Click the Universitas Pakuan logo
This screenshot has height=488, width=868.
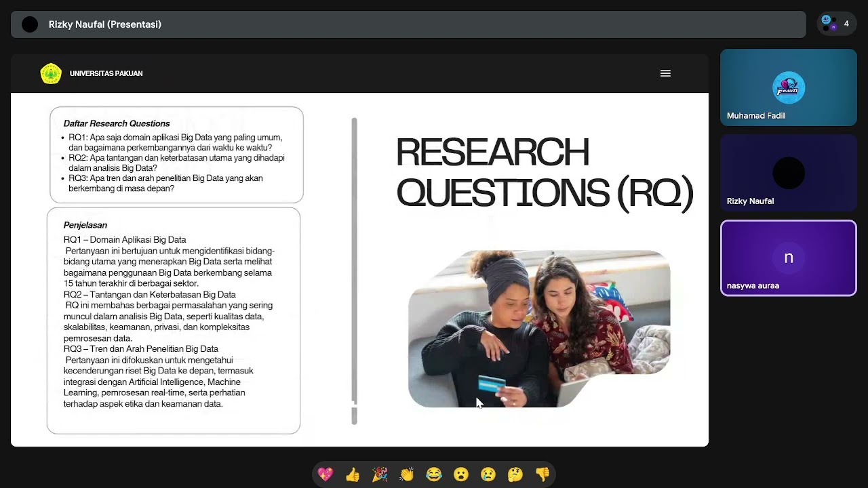click(x=51, y=73)
